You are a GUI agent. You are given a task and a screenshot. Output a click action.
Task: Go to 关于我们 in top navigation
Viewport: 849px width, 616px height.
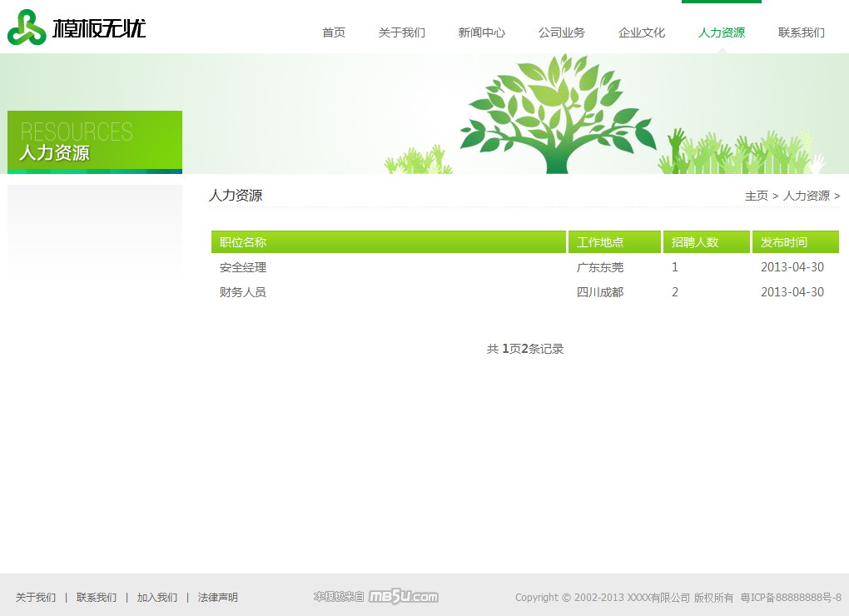point(402,32)
